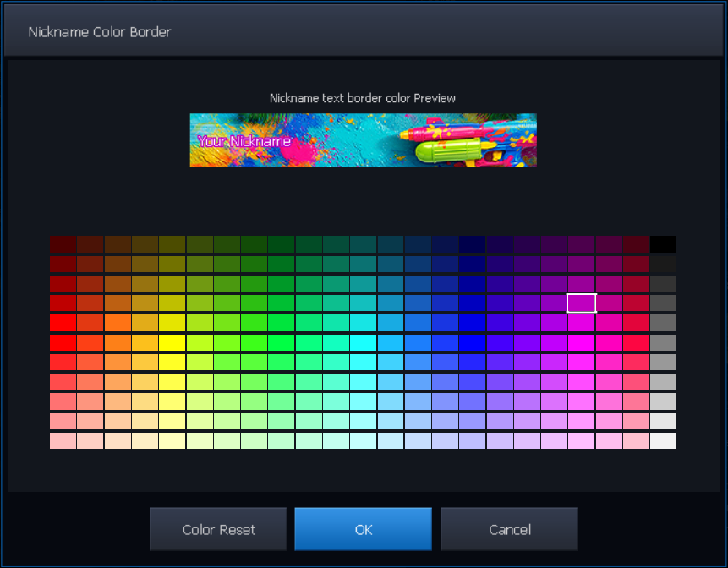
Task: Choose the bright cyan swatch in the sixth row
Action: click(x=363, y=342)
